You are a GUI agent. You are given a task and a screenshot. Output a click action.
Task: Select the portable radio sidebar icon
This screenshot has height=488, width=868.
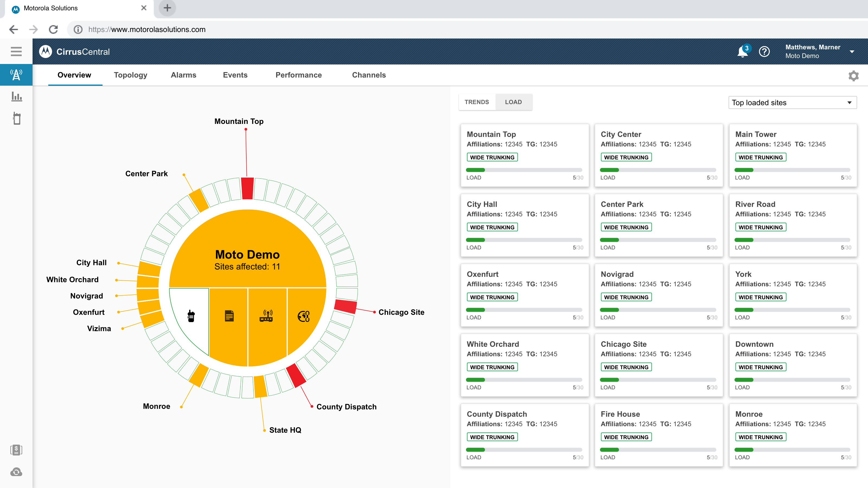[x=16, y=118]
